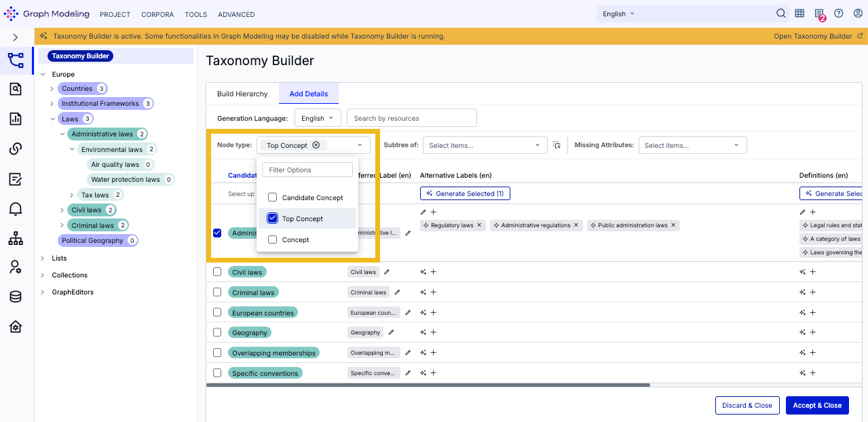Click the horizontal table scrollbar
868x422 pixels.
(x=428, y=385)
